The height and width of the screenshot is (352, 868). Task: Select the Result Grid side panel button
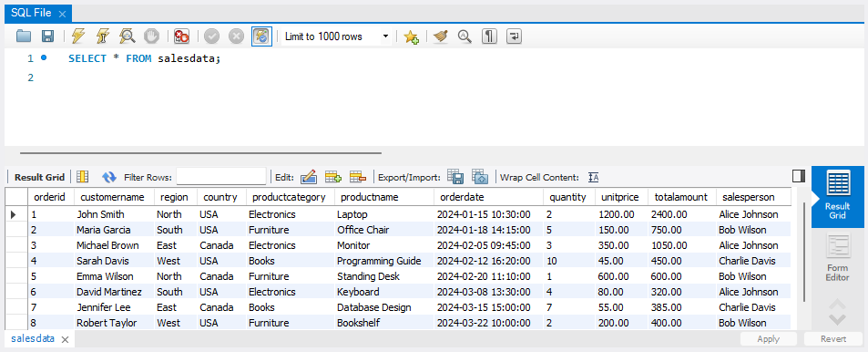[x=837, y=196]
